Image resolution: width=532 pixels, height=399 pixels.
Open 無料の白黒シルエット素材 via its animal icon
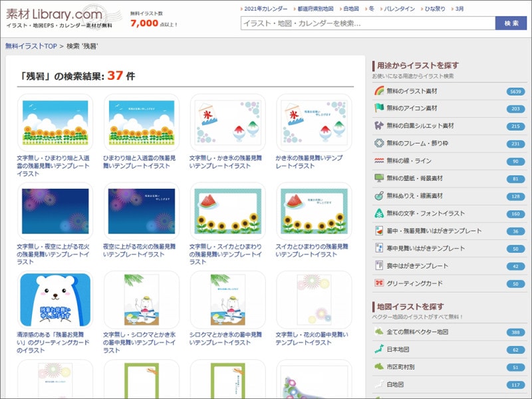[x=380, y=124]
